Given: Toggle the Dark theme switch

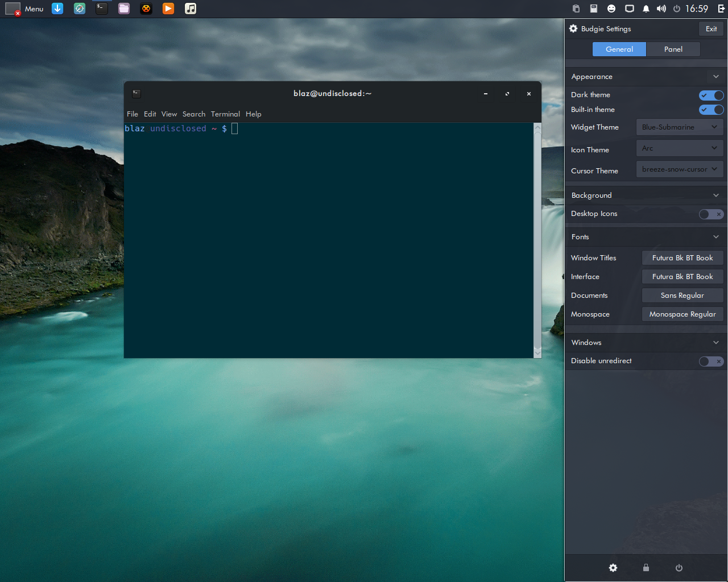Looking at the screenshot, I should click(711, 95).
